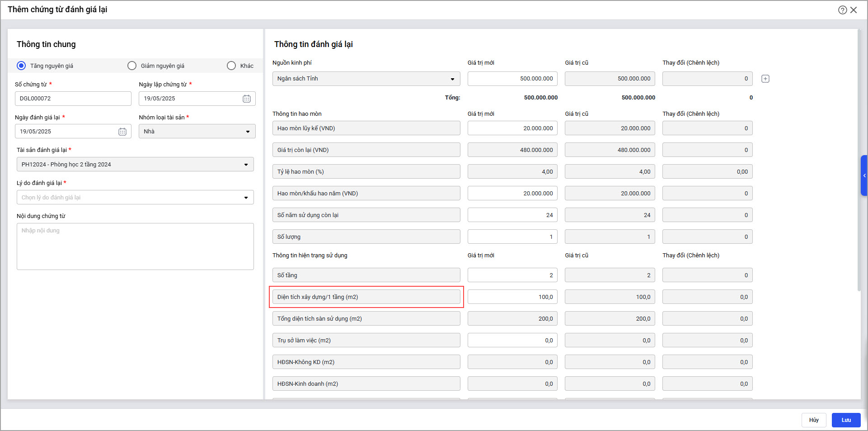The image size is (868, 431).
Task: Expand the Nguồn kinh phí Ngân sách Tỉnh dropdown
Action: tap(452, 79)
